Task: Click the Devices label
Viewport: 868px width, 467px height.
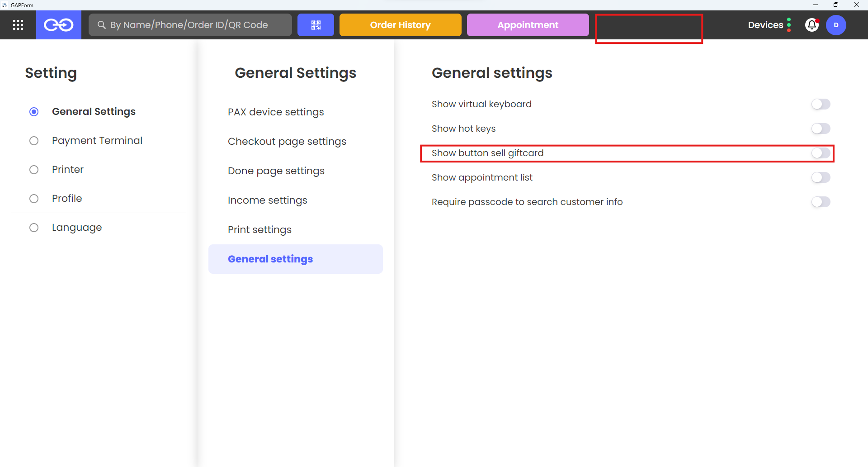Action: coord(765,25)
